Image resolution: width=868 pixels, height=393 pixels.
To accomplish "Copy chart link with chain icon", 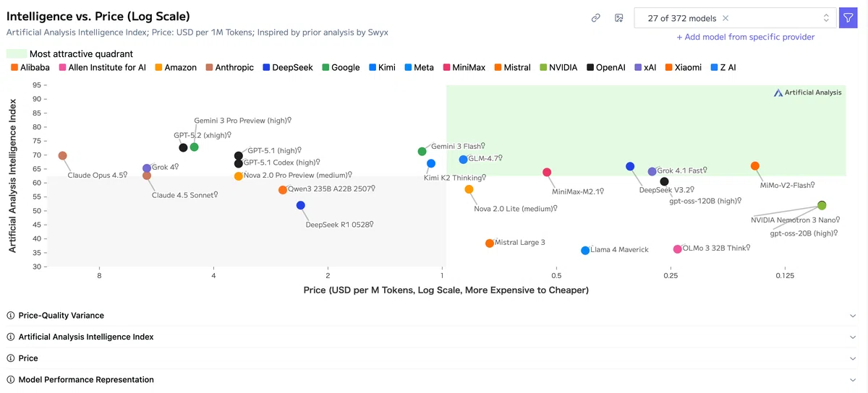I will [596, 18].
